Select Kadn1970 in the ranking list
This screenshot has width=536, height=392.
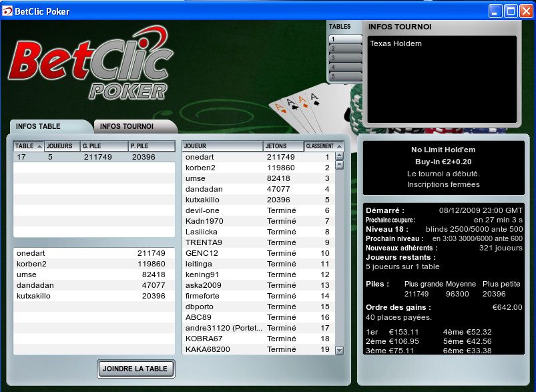(x=258, y=221)
